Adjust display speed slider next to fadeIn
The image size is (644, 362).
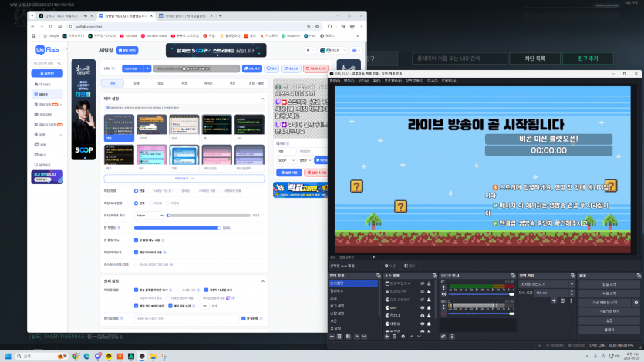click(x=208, y=215)
